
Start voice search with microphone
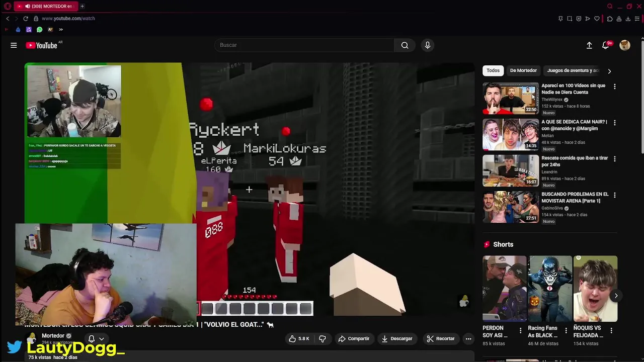[x=428, y=45]
